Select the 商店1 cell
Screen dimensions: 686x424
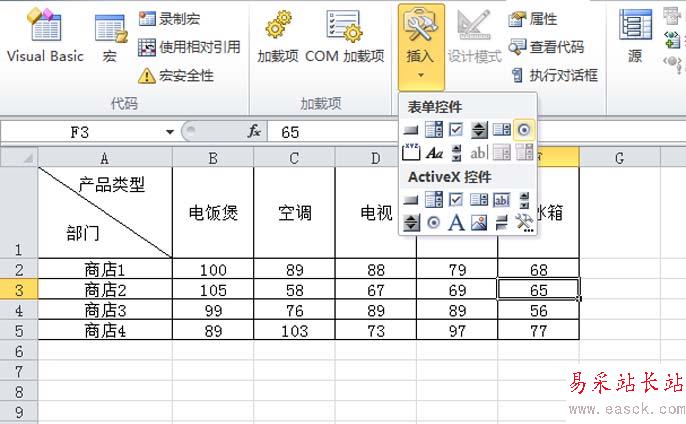[105, 269]
